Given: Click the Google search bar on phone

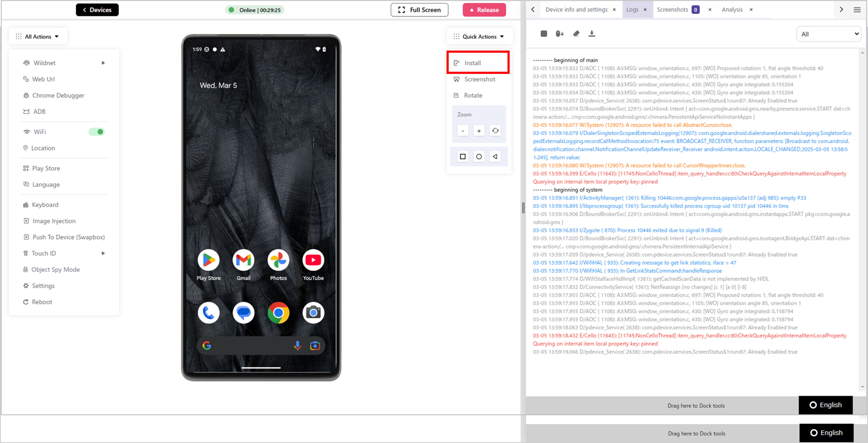Looking at the screenshot, I should (261, 346).
